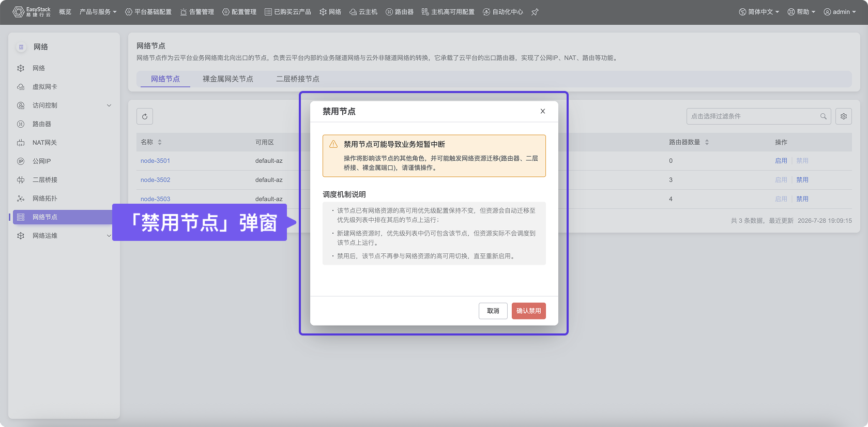Open 平台基础配置 from top bar

[148, 12]
